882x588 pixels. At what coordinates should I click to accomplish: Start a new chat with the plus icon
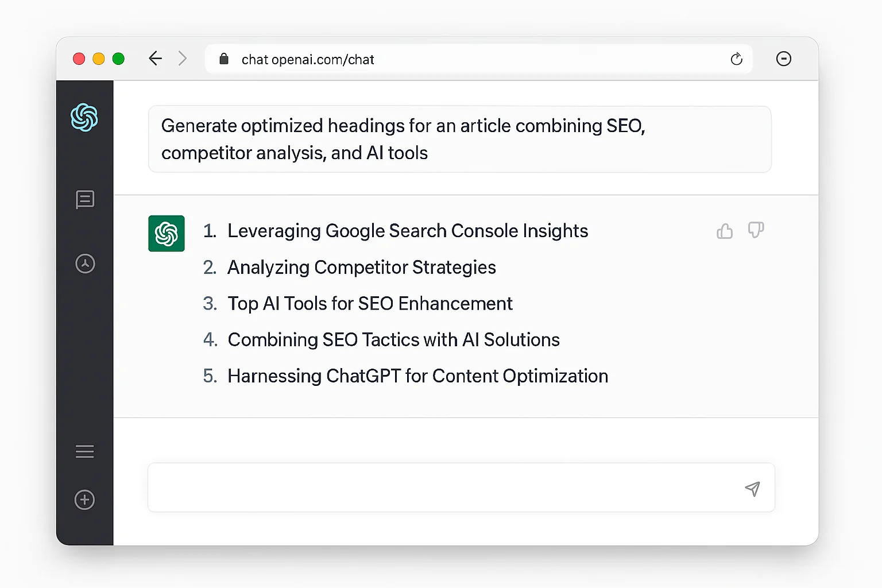(84, 500)
